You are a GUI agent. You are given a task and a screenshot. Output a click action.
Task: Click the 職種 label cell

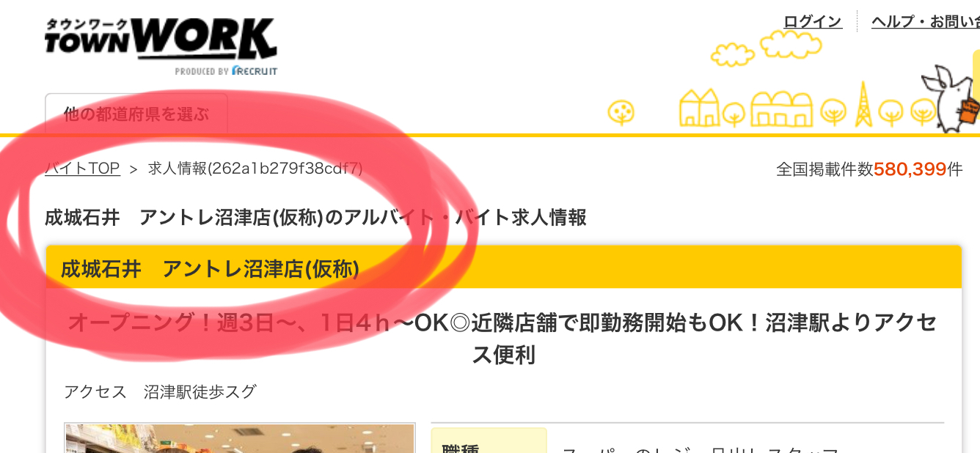[x=489, y=441]
